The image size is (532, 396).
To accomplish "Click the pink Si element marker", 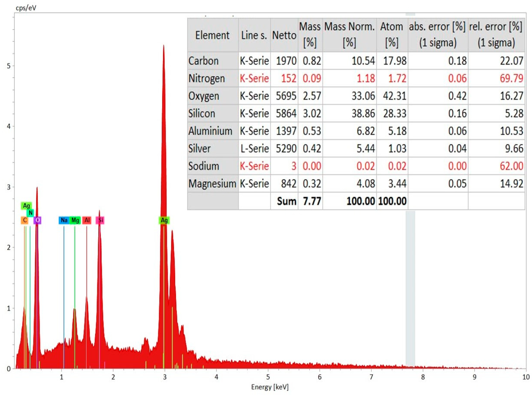I will point(100,220).
